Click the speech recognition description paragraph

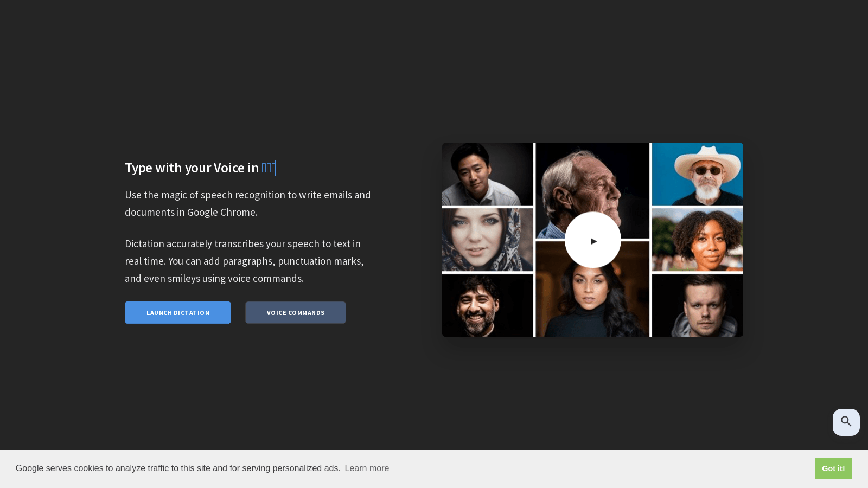247,203
